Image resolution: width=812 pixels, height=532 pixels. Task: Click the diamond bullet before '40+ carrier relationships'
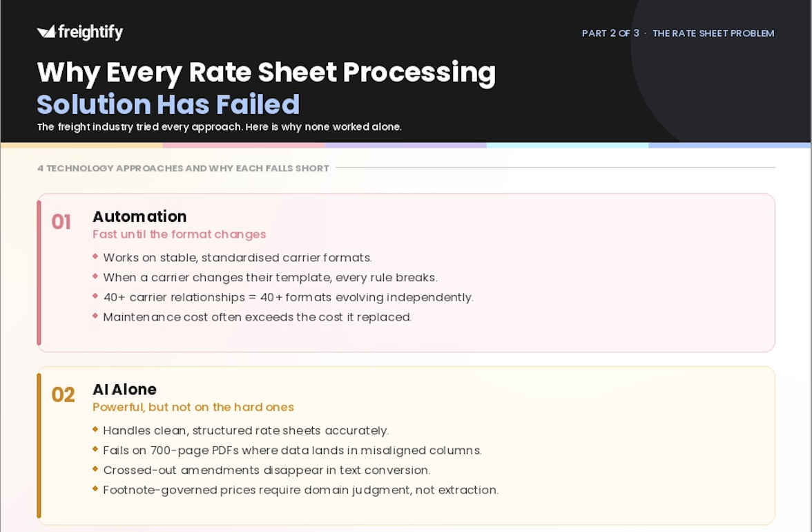[x=95, y=296]
